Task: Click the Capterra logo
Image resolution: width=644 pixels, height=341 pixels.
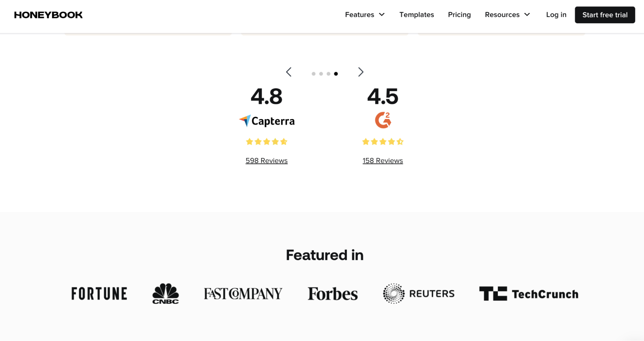Action: point(267,121)
